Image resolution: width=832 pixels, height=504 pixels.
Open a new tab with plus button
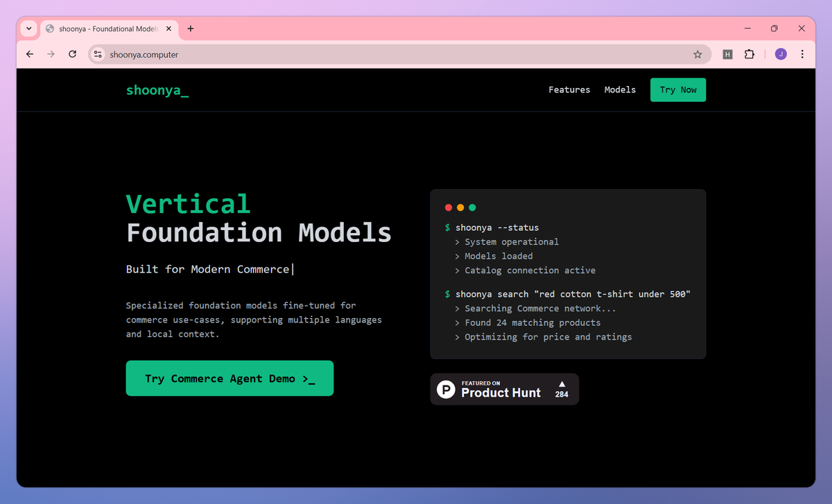click(x=191, y=28)
